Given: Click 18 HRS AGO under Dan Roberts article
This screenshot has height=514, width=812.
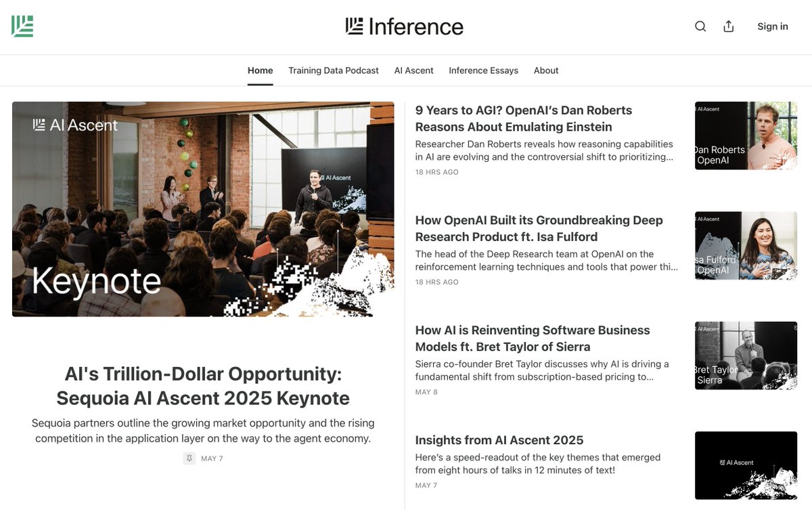Looking at the screenshot, I should pyautogui.click(x=437, y=172).
